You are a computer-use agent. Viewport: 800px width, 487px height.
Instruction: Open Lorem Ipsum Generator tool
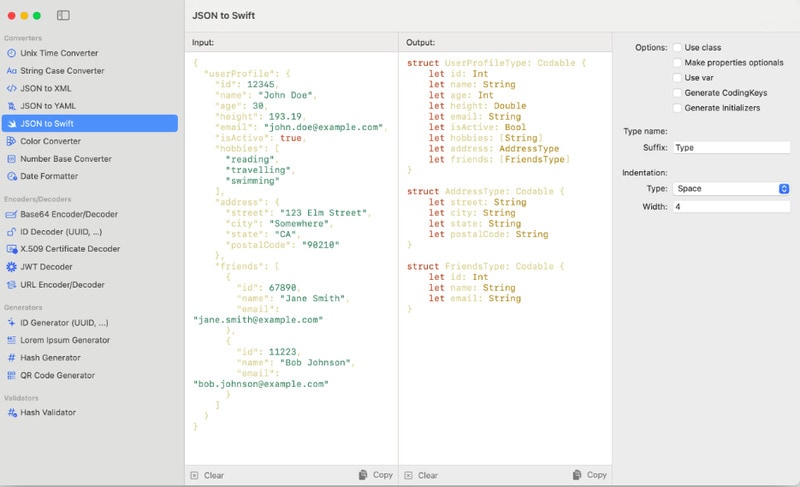(65, 340)
